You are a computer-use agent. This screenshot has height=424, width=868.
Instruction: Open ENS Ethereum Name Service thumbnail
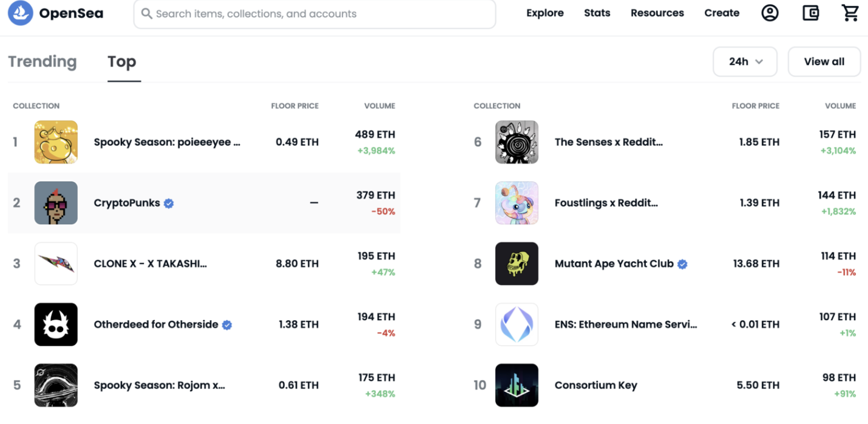(x=517, y=324)
